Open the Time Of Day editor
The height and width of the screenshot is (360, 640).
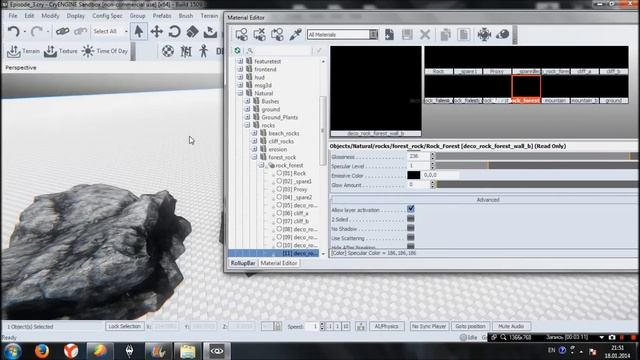[x=104, y=51]
